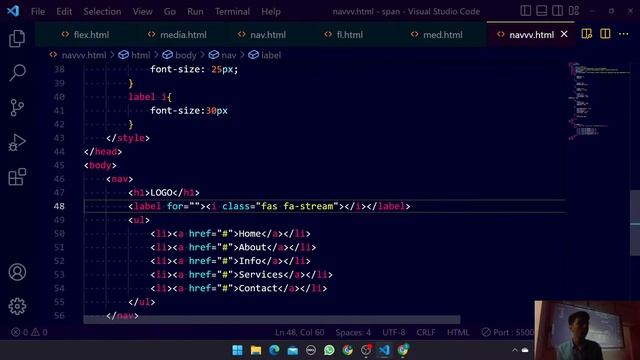Click the Contact link text in code
Image resolution: width=640 pixels, height=360 pixels.
pos(258,288)
